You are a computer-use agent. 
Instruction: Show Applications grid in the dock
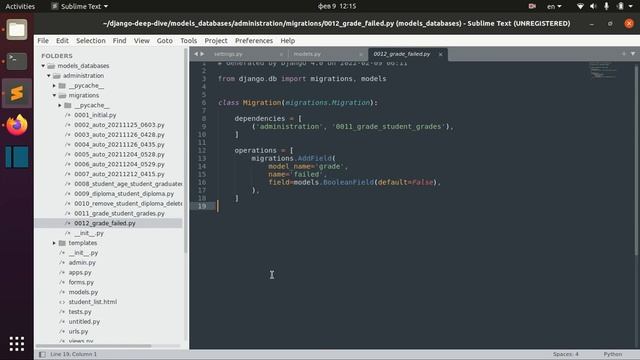click(x=17, y=344)
